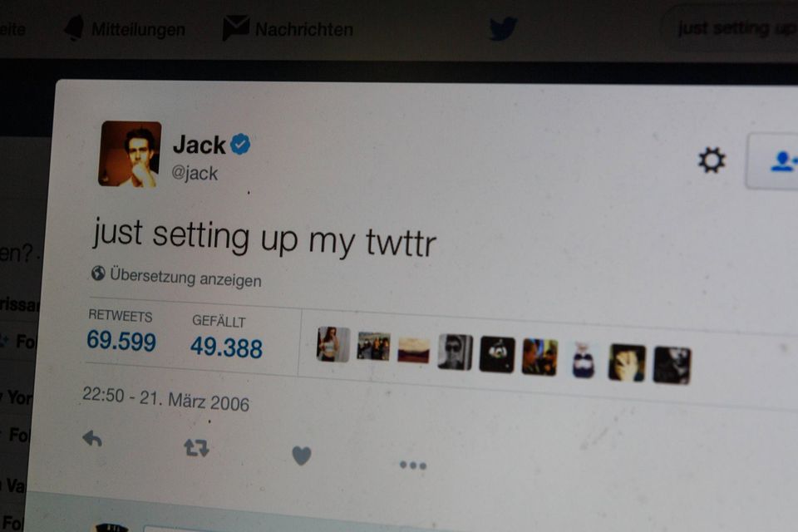Image resolution: width=798 pixels, height=532 pixels.
Task: View the 49.388 Gefällt likes count
Action: pos(226,347)
